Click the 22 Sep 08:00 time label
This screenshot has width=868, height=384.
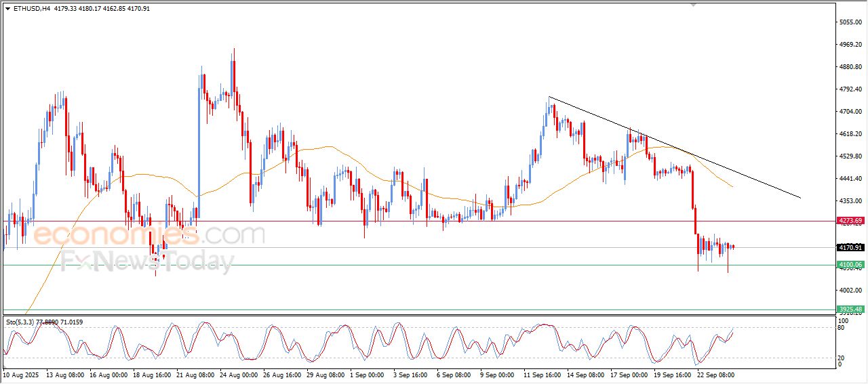click(717, 374)
